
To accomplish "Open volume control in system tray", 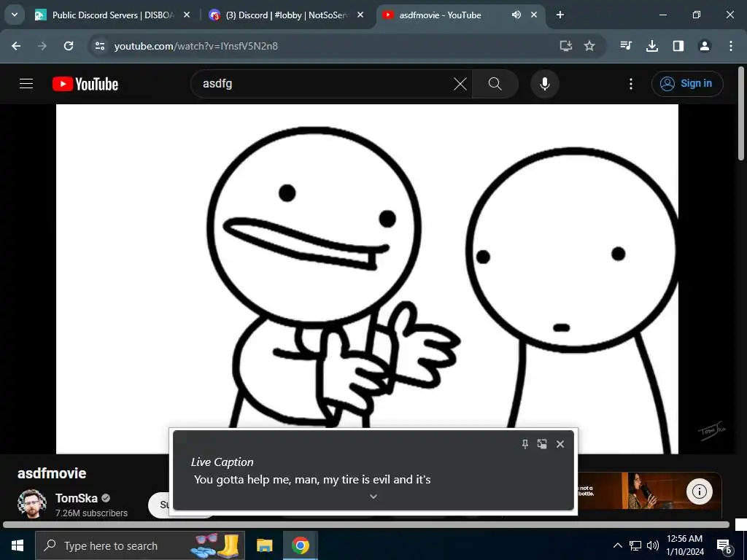I will click(x=653, y=545).
